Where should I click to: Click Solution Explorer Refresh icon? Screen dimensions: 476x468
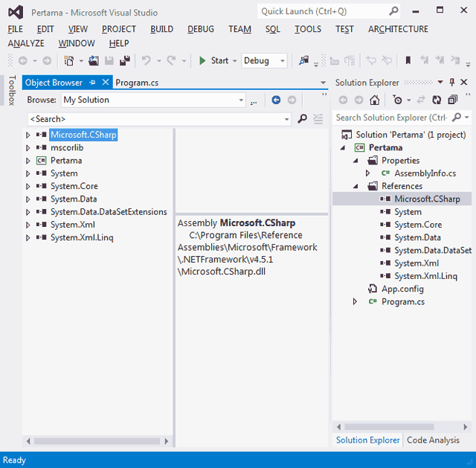(x=437, y=100)
